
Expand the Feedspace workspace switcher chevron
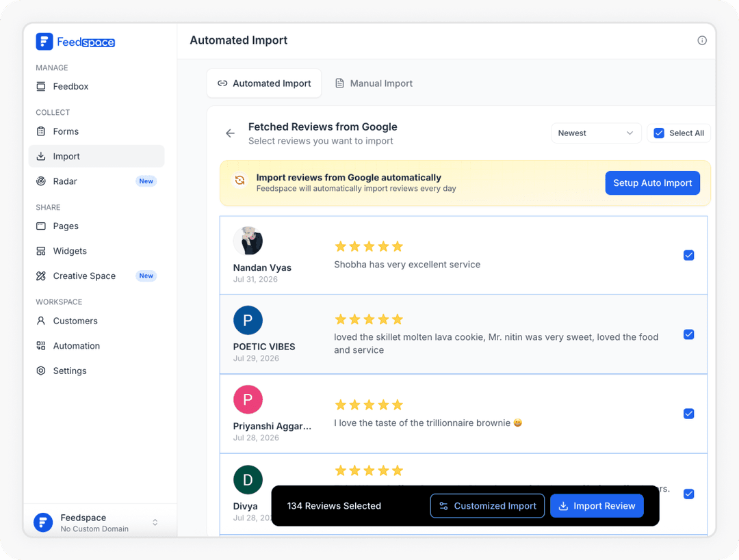155,522
